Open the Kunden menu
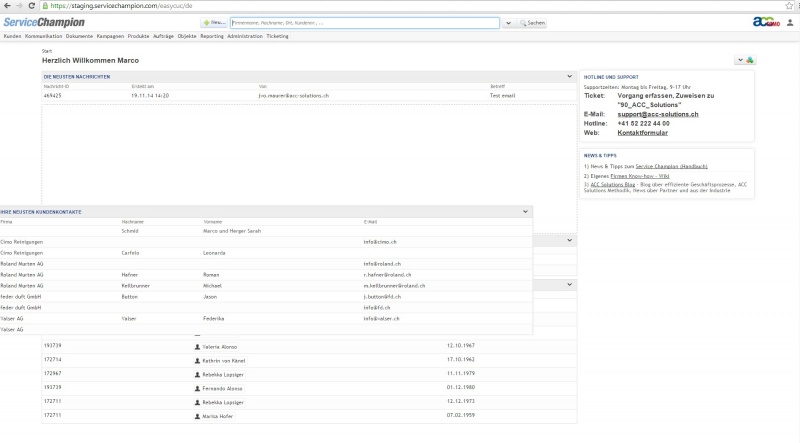 12,36
